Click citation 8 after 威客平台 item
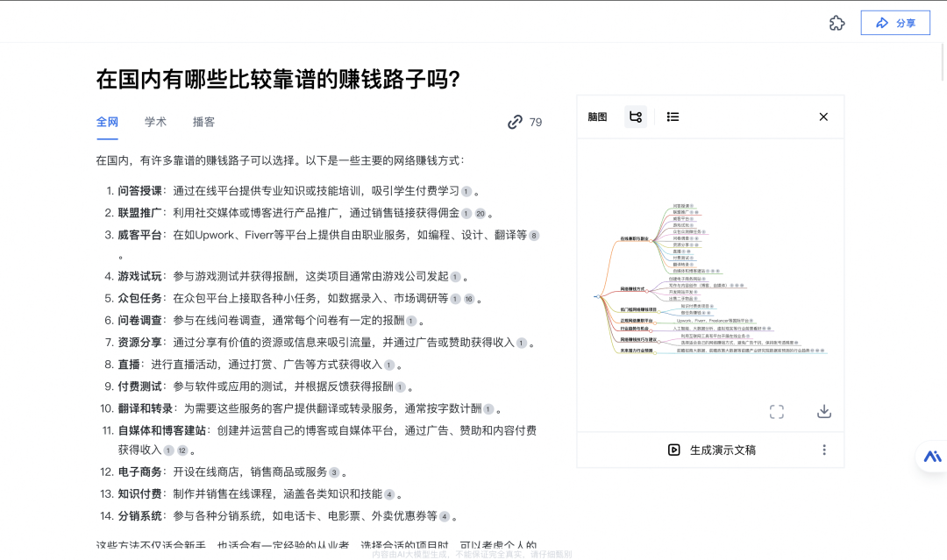The height and width of the screenshot is (560, 947). [534, 236]
